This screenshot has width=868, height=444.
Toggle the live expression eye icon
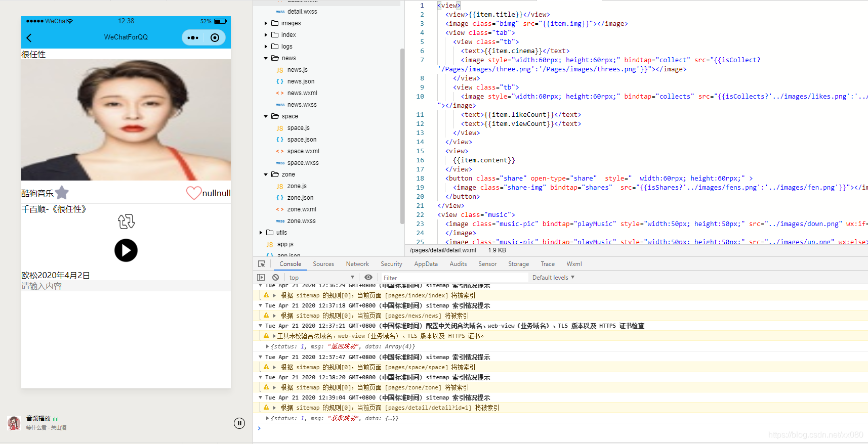click(368, 278)
